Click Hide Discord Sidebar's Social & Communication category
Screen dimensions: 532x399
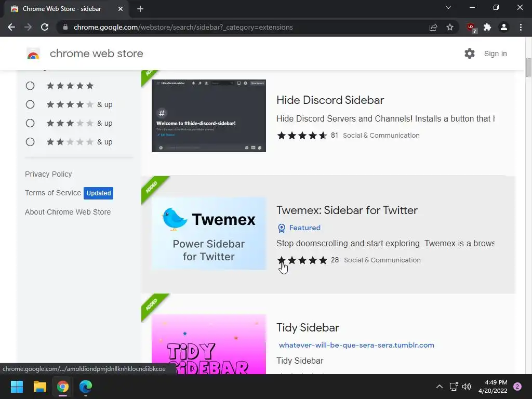pos(381,136)
